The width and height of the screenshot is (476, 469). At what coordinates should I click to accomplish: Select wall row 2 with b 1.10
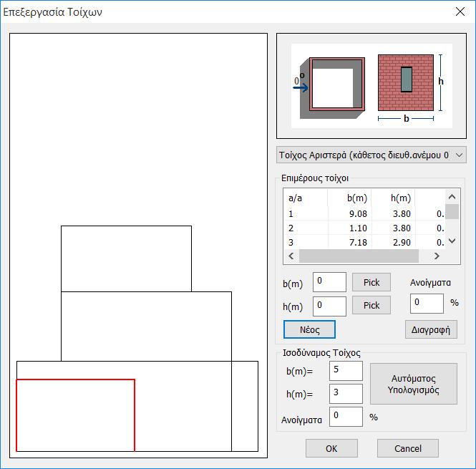pyautogui.click(x=364, y=228)
